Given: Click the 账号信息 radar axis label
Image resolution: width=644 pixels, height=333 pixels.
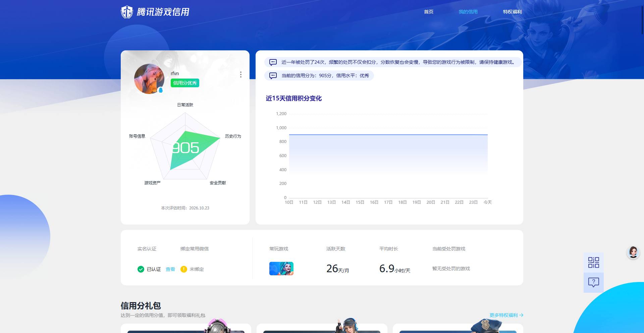Looking at the screenshot, I should 137,136.
